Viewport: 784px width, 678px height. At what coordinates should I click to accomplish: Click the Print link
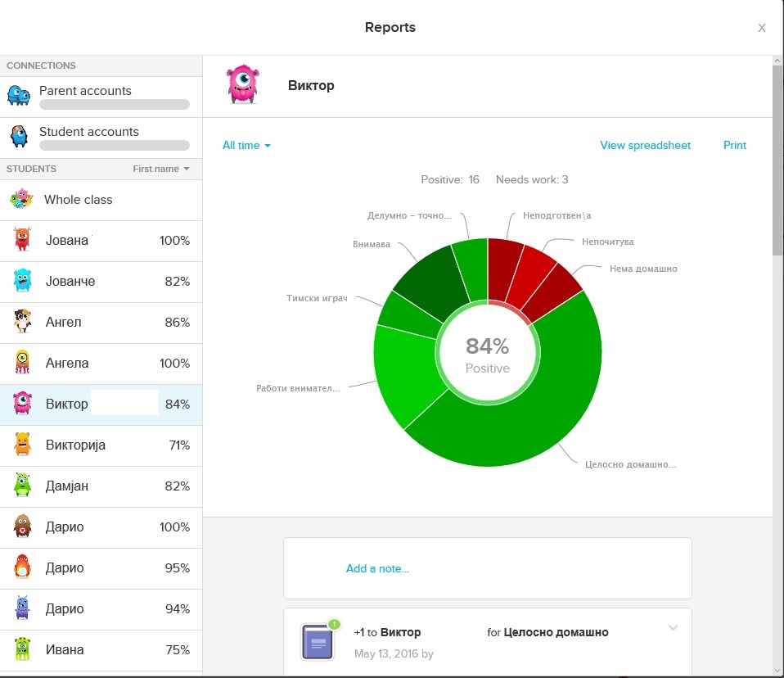click(735, 146)
